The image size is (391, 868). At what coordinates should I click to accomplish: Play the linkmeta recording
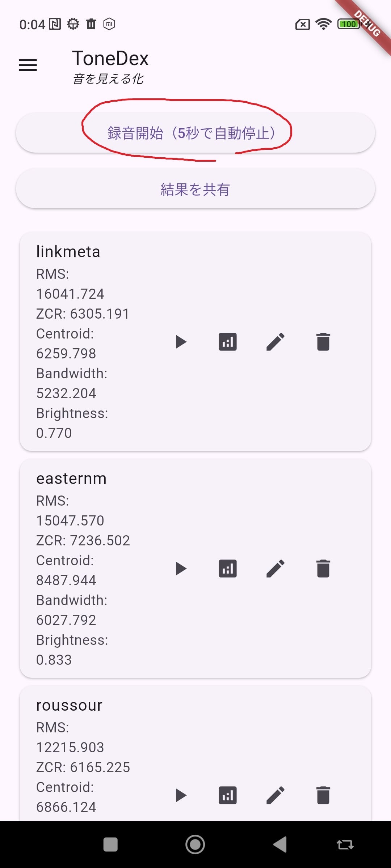point(181,342)
